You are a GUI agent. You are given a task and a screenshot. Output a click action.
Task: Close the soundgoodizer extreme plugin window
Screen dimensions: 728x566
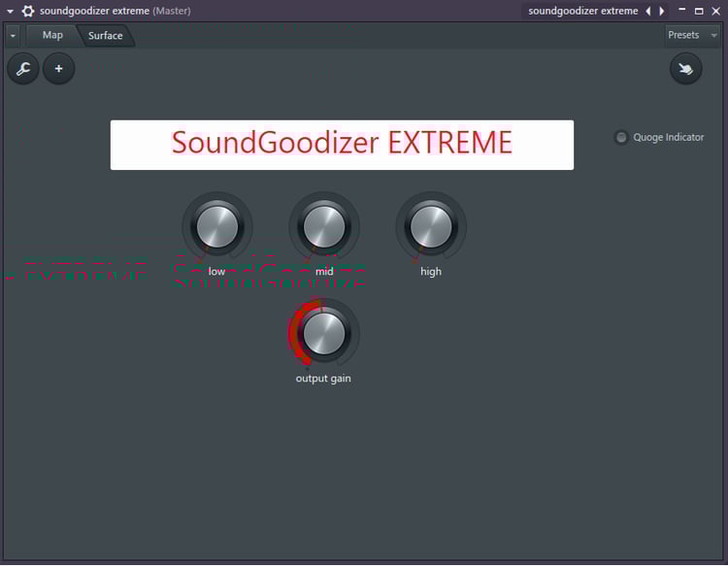[x=716, y=11]
